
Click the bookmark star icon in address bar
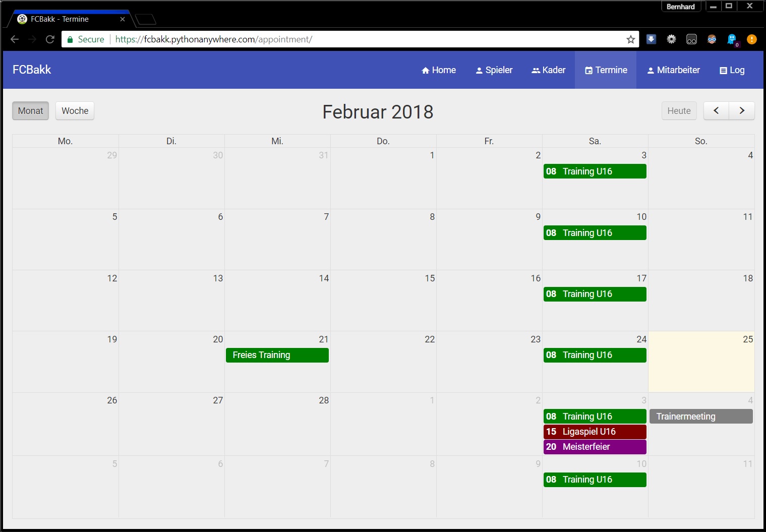click(630, 39)
